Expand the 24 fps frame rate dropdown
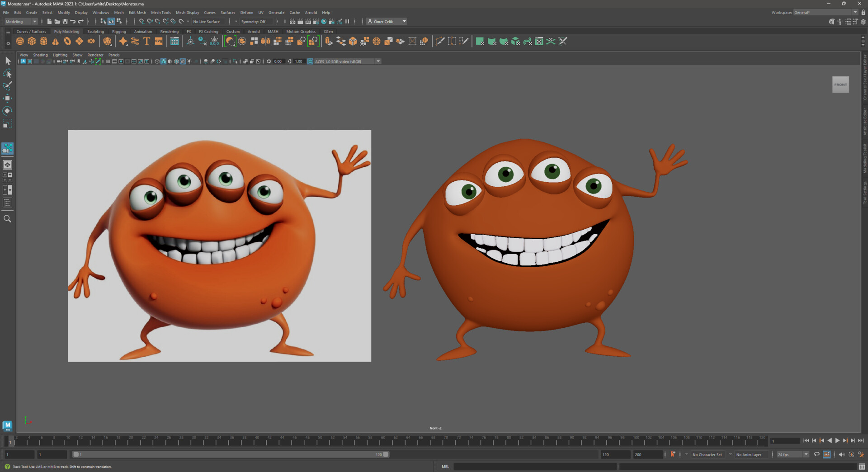Viewport: 868px width, 472px height. (x=806, y=454)
